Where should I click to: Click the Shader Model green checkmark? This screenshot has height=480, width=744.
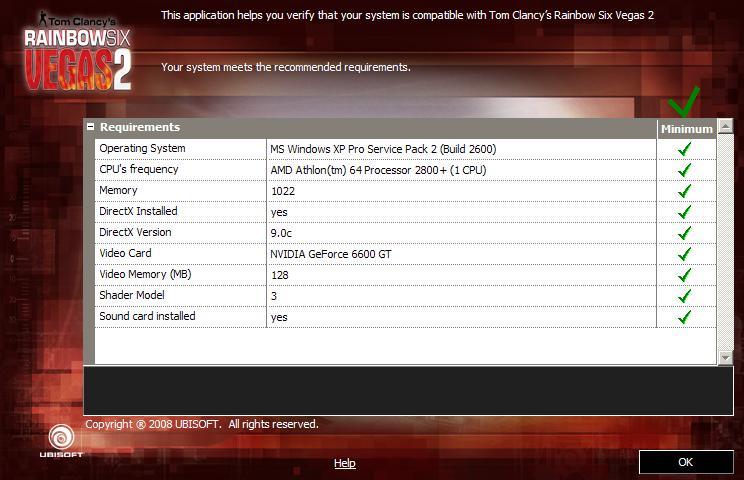coord(684,295)
